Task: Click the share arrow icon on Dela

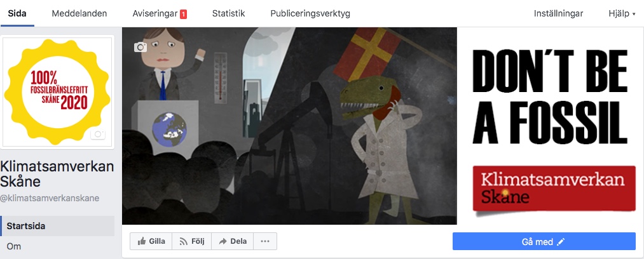Action: pyautogui.click(x=223, y=241)
